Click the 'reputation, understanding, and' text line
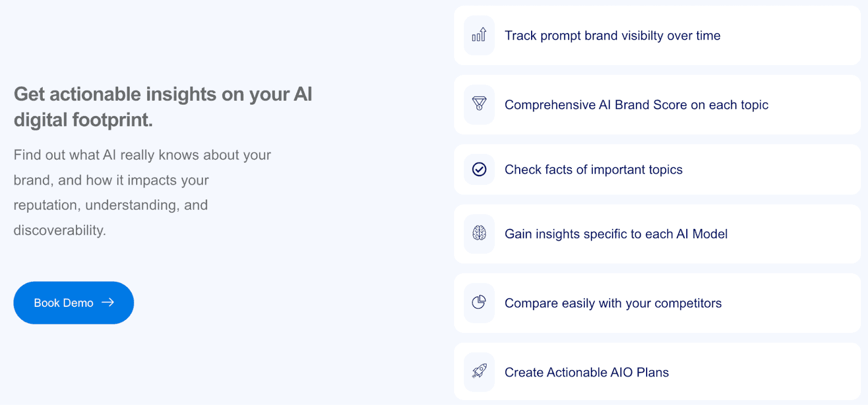Viewport: 868px width, 405px height. 111,205
